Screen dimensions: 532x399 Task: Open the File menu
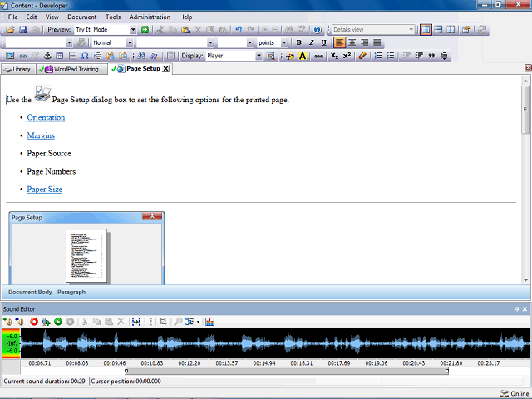[13, 17]
